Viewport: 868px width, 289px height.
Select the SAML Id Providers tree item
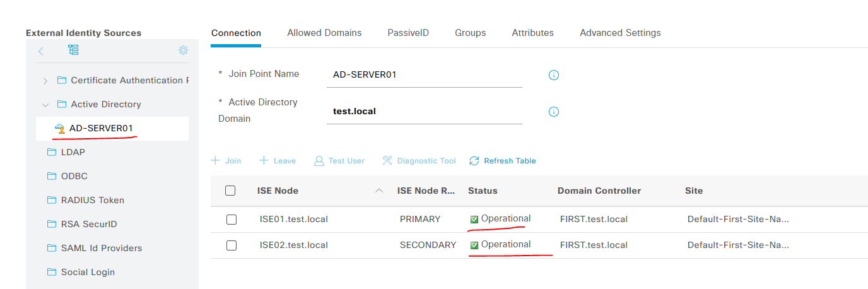pos(102,248)
